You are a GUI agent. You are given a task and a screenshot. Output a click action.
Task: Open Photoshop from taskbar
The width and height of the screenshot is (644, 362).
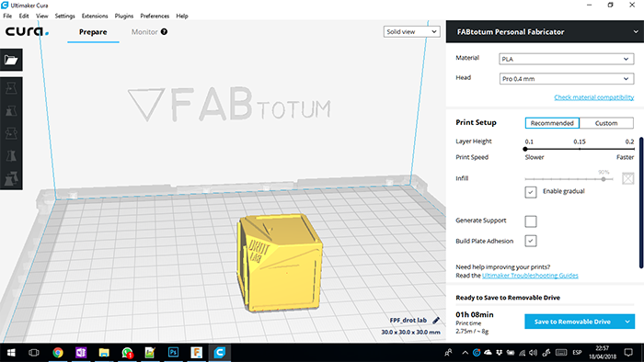click(173, 353)
